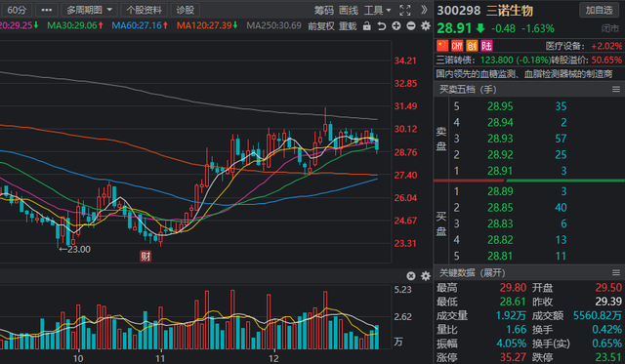
Task: Zoom in chart with plus icon
Action: [396, 26]
